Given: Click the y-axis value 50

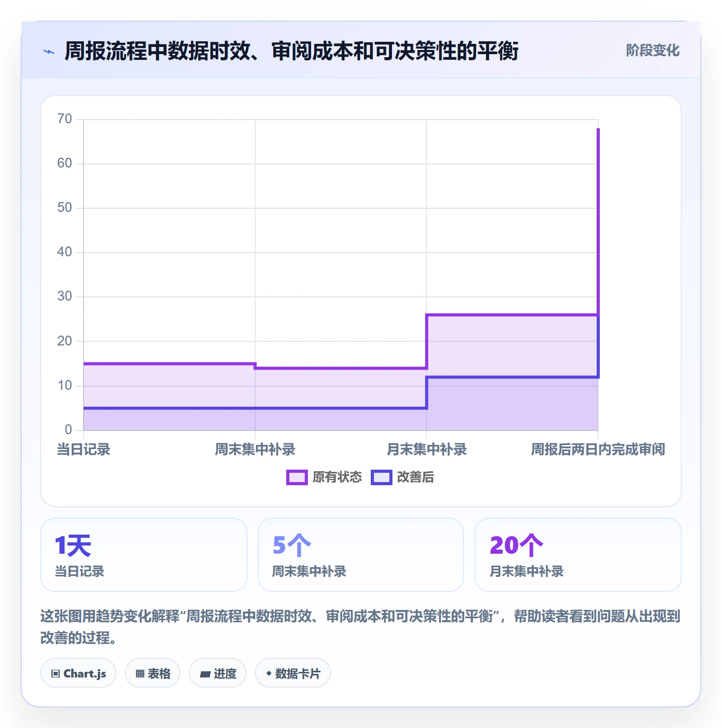Looking at the screenshot, I should pos(64,208).
